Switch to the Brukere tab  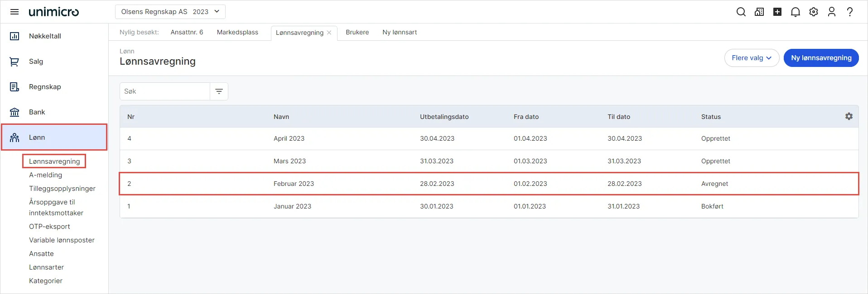pos(357,32)
